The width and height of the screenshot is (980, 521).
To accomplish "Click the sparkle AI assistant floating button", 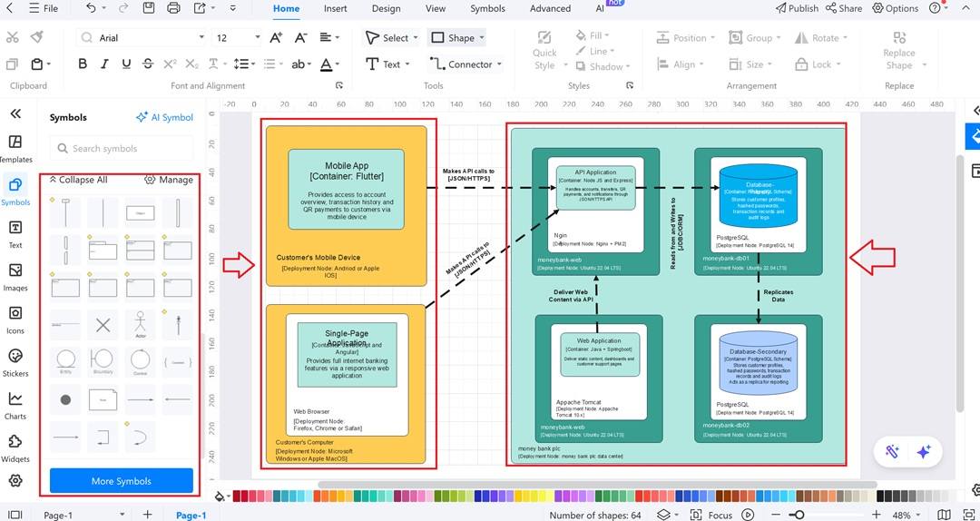I will point(924,452).
